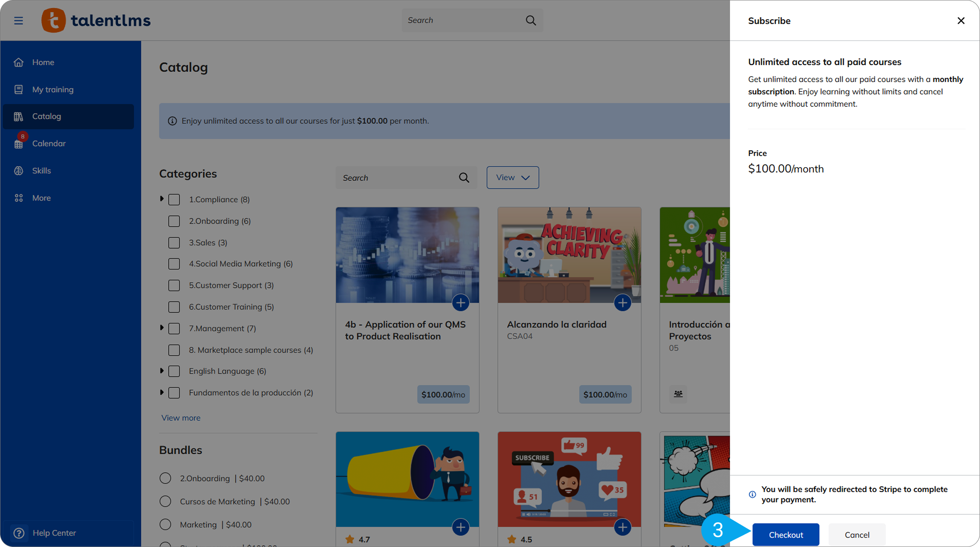The image size is (980, 547).
Task: Tick the 3.Sales category checkbox
Action: pyautogui.click(x=174, y=243)
